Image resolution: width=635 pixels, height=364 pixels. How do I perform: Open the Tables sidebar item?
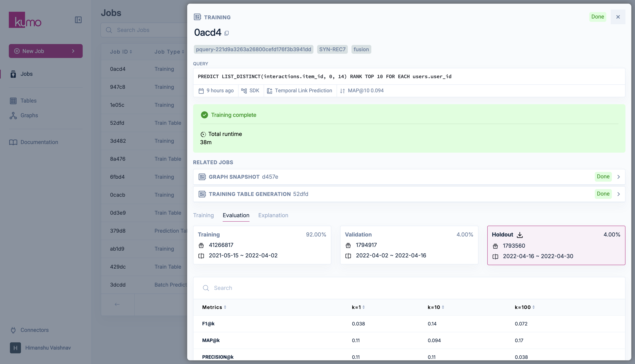tap(28, 101)
